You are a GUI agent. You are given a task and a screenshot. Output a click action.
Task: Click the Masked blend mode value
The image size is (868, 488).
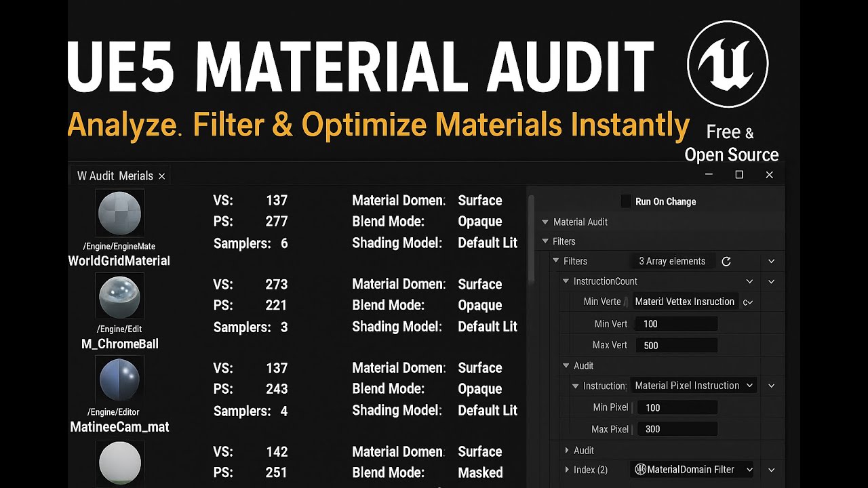480,472
